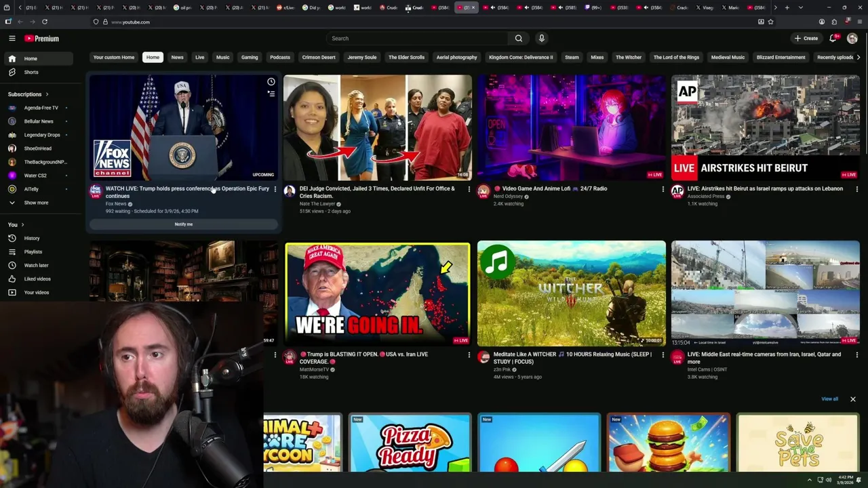Viewport: 868px width, 488px height.
Task: Select the Steam filter chip
Action: point(572,58)
